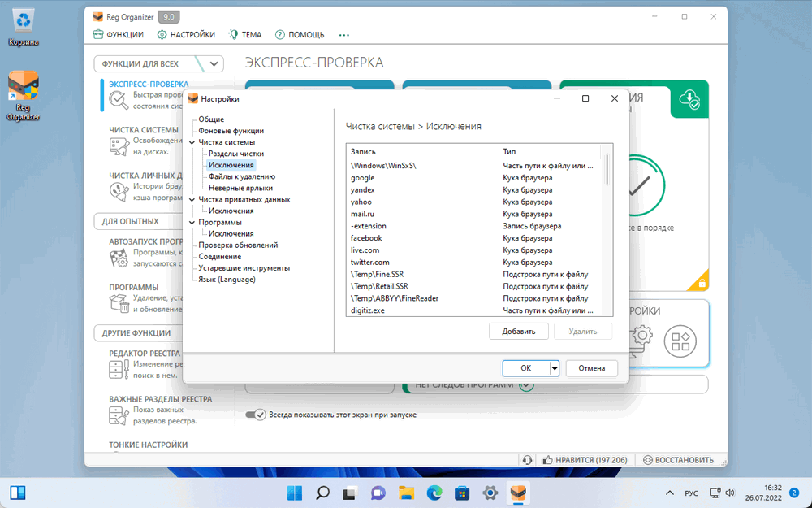Image resolution: width=812 pixels, height=508 pixels.
Task: Click the Отмена button
Action: (591, 368)
